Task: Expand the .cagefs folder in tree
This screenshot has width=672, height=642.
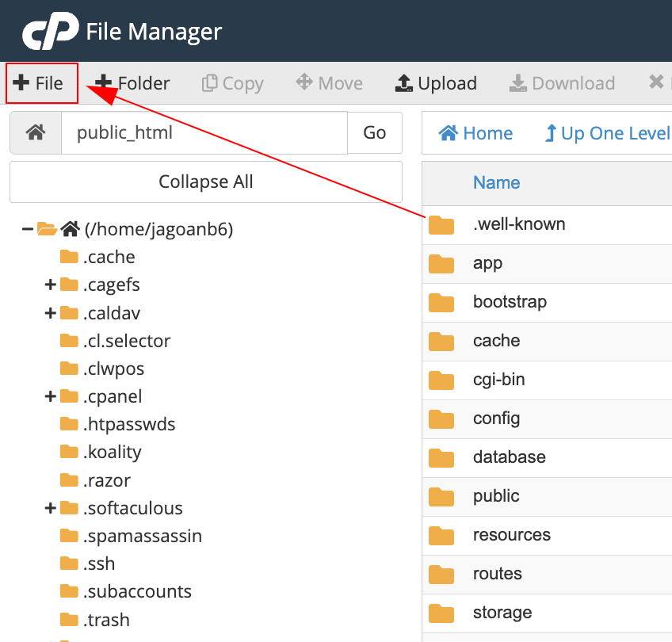Action: pyautogui.click(x=51, y=285)
